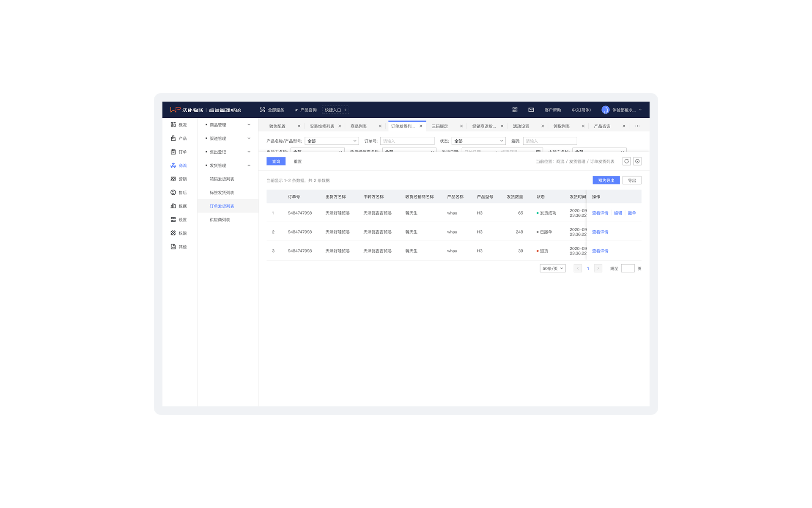Open the 50条/页 page size dropdown
The width and height of the screenshot is (812, 508).
pos(552,268)
